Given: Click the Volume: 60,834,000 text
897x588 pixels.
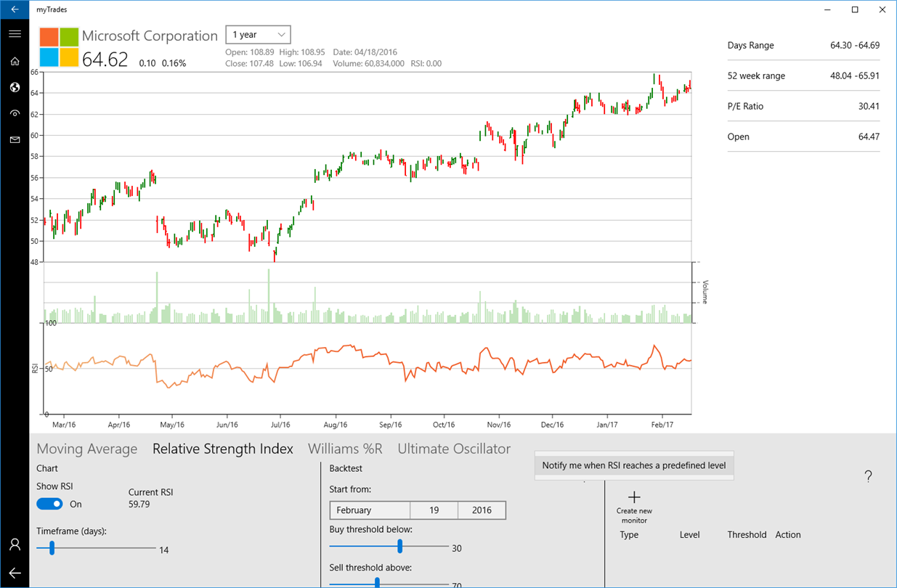Looking at the screenshot, I should (369, 64).
